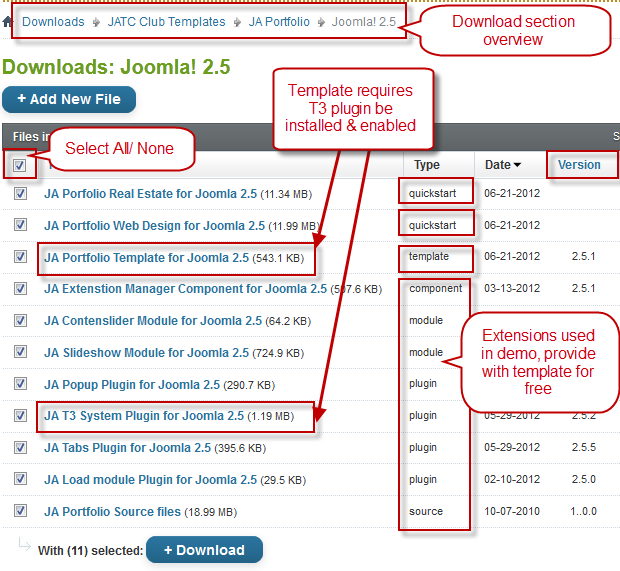The image size is (620, 571).
Task: Open JA Tabs Plugin for Joomla 2.5
Action: pyautogui.click(x=127, y=448)
